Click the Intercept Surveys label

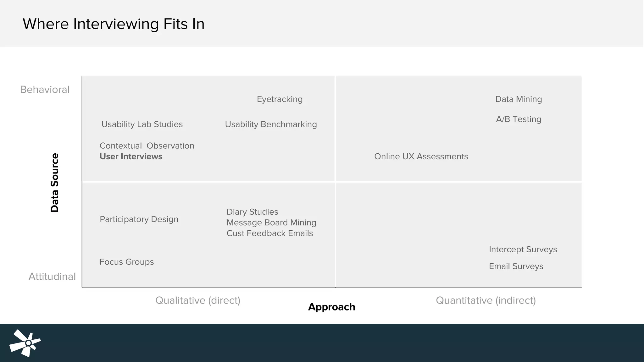pyautogui.click(x=523, y=250)
